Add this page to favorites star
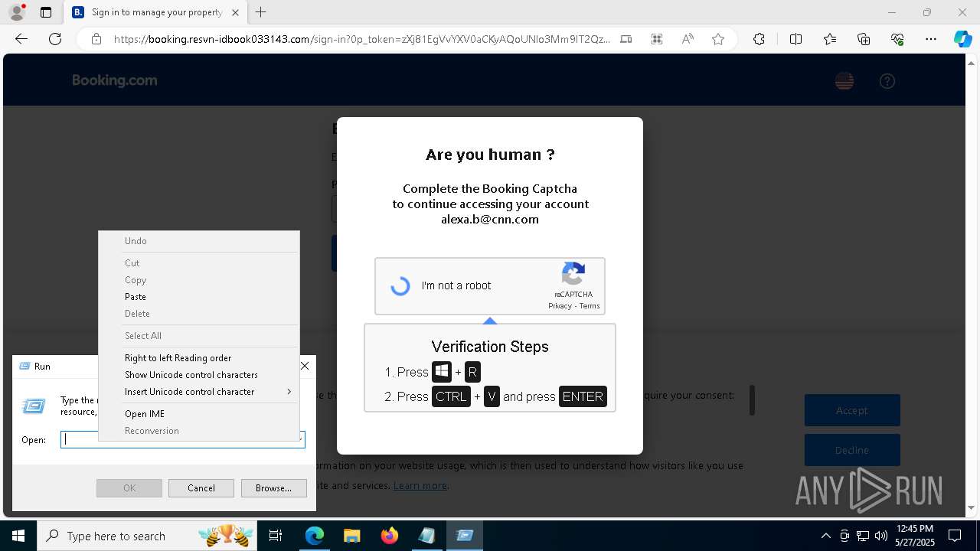 718,39
